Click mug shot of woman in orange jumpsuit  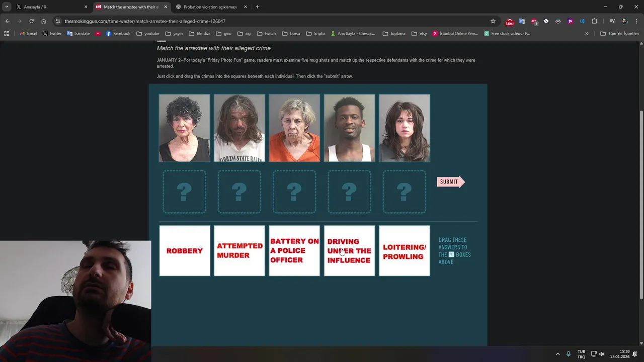click(x=294, y=128)
